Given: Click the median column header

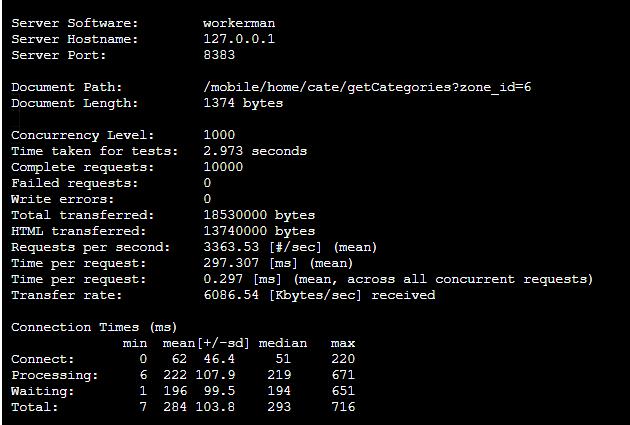Looking at the screenshot, I should pyautogui.click(x=283, y=343).
